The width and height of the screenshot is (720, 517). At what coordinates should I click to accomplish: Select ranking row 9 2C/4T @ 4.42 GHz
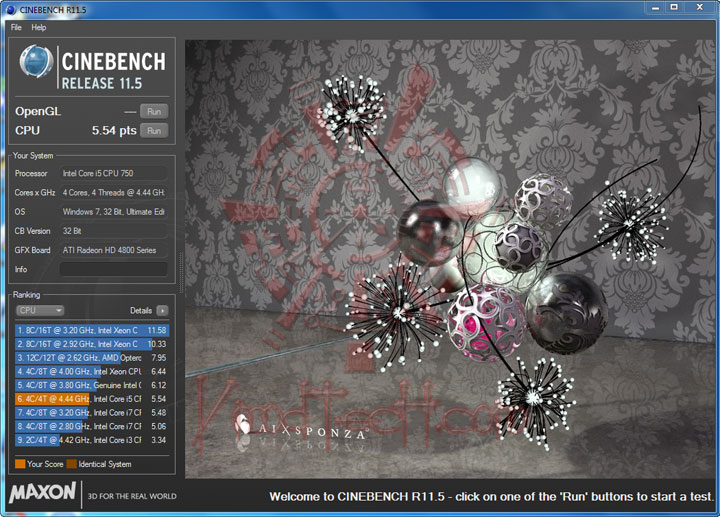coord(92,440)
